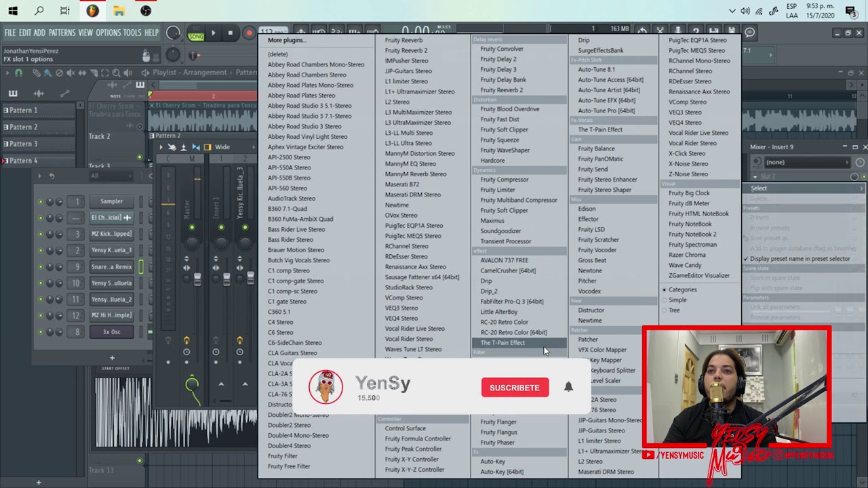Open File Explorer from taskbar

119,11
